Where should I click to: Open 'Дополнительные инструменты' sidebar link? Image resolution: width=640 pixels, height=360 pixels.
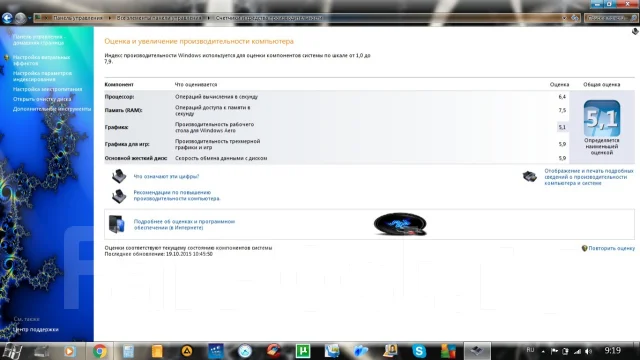pos(52,109)
